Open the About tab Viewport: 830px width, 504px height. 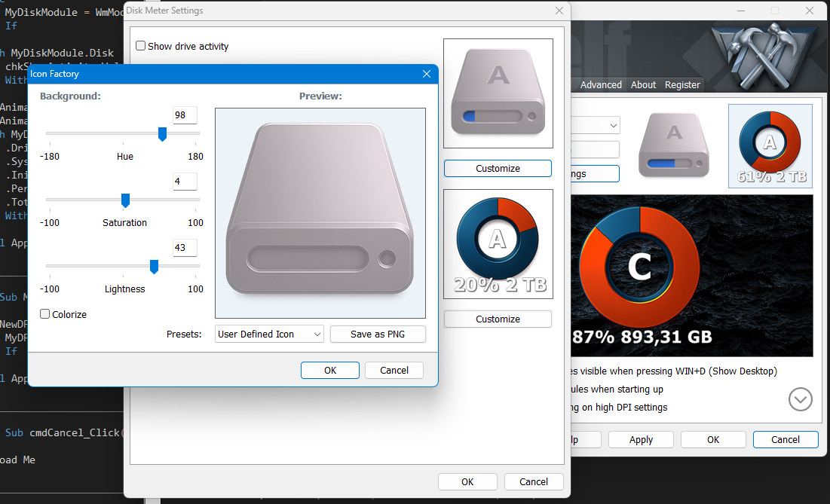point(643,85)
